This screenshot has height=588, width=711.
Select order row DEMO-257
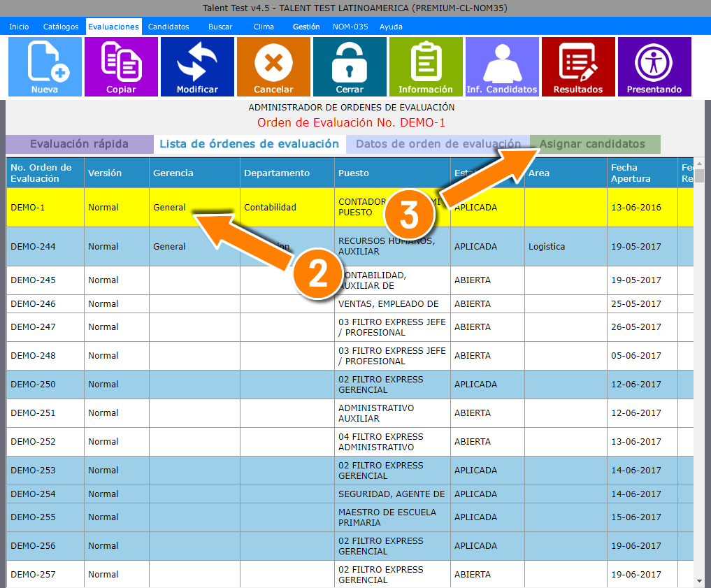(x=350, y=575)
